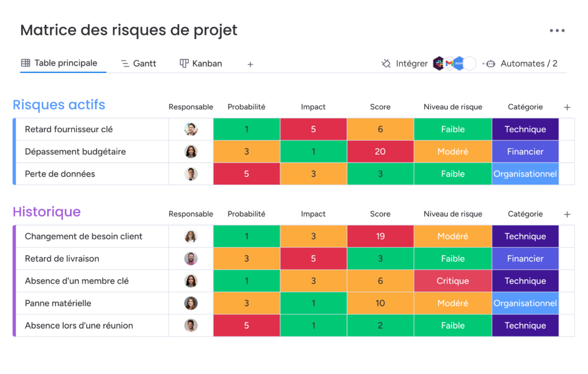Screen dimensions: 588x374
Task: Click responsable avatar for Panne matérielle
Action: point(191,303)
